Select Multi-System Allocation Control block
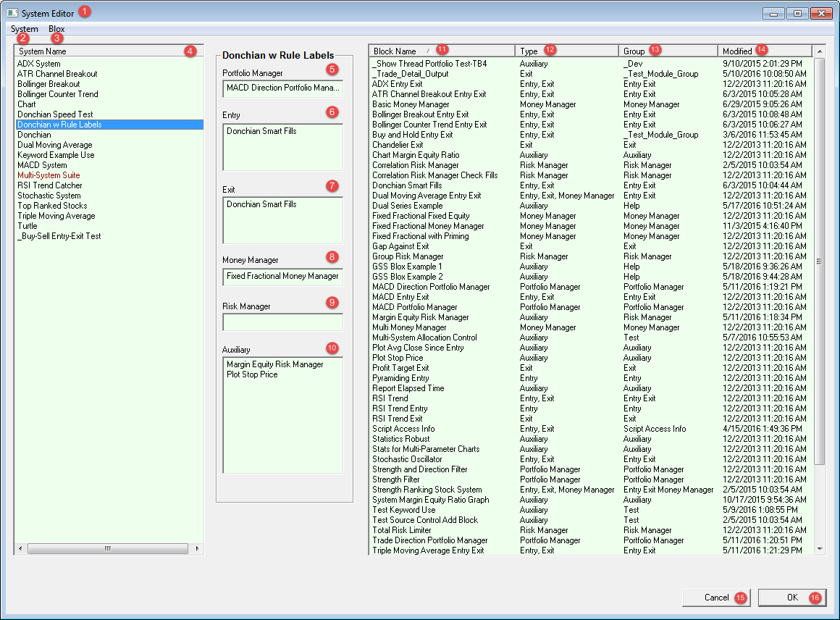Viewport: 840px width, 620px height. point(592,338)
